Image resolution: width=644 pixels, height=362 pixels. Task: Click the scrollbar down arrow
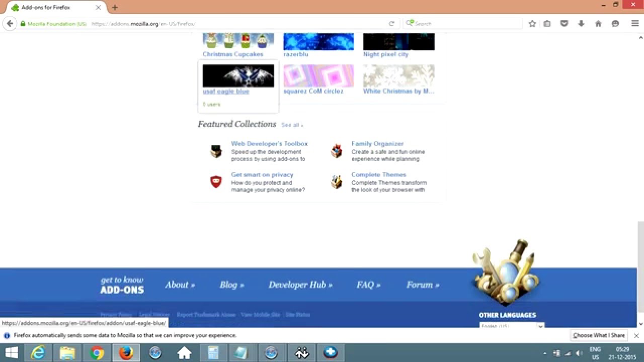(x=640, y=324)
